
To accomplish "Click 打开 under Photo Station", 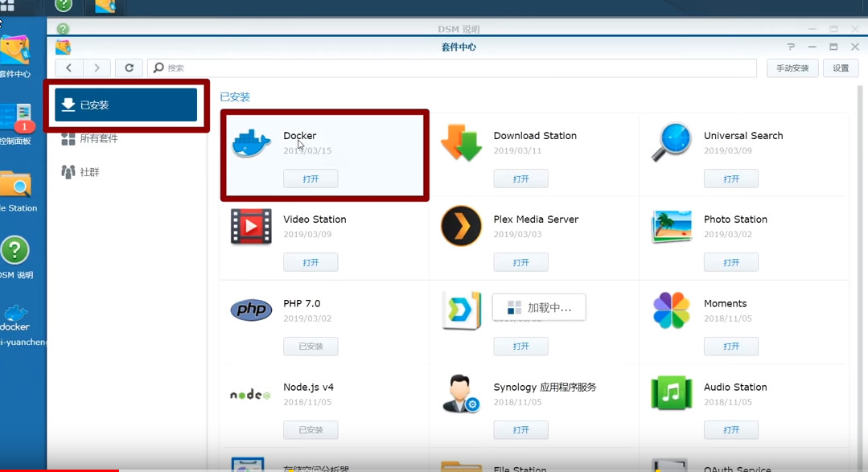I will [731, 262].
